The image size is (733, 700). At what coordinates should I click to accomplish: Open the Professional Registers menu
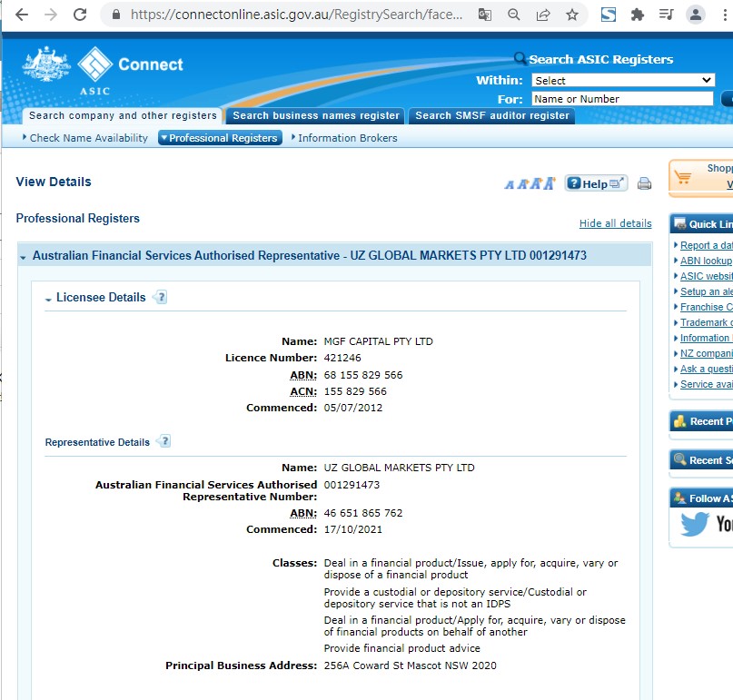tap(219, 138)
